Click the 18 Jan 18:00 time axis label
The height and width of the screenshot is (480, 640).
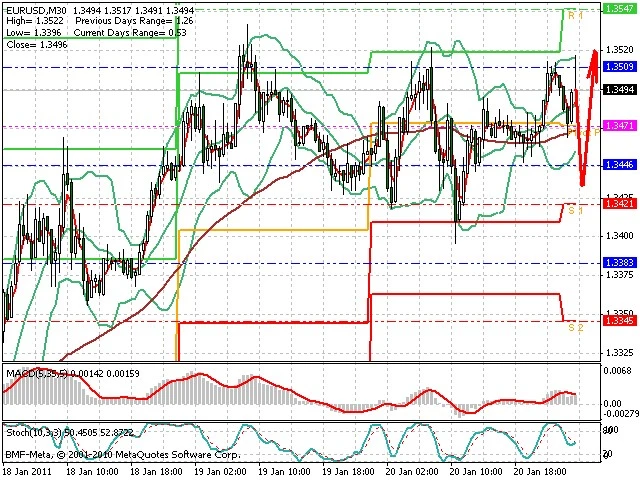(156, 472)
